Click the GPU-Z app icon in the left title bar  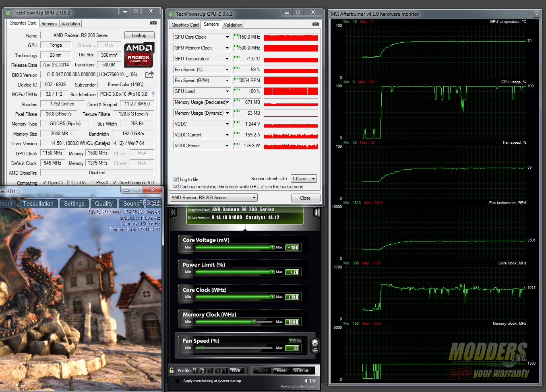pyautogui.click(x=8, y=13)
